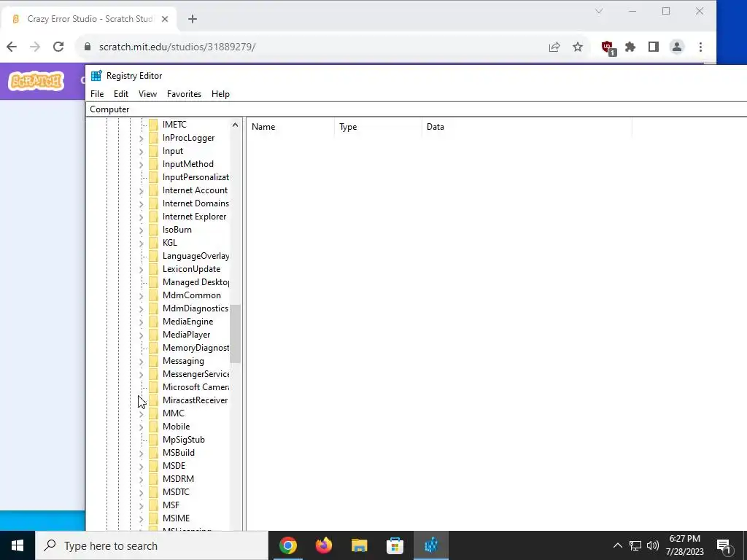
Task: Select the MediaEngine folder icon
Action: (153, 322)
